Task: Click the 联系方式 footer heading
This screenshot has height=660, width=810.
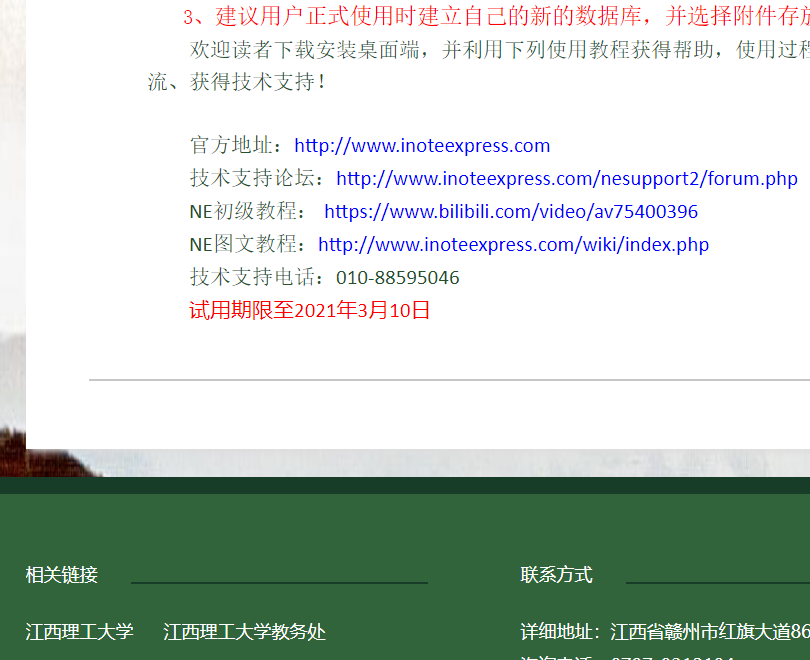Action: click(x=556, y=575)
